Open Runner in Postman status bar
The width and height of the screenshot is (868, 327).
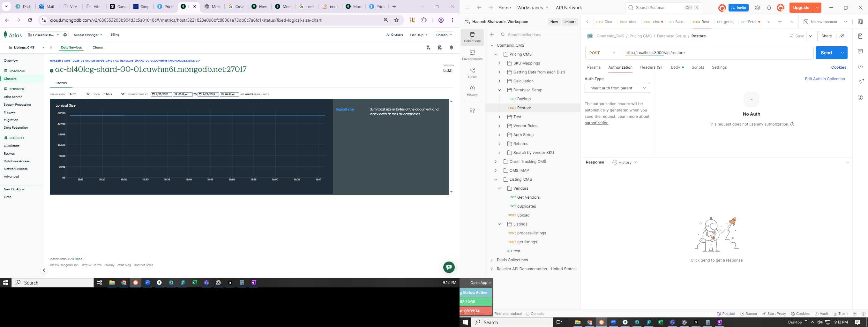coord(749,314)
